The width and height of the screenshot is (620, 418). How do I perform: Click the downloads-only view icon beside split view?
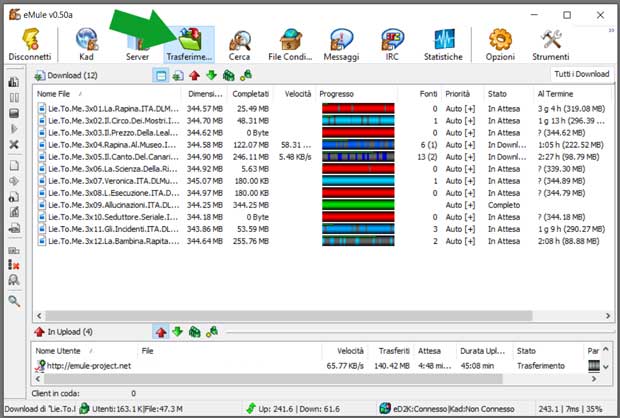(x=178, y=75)
